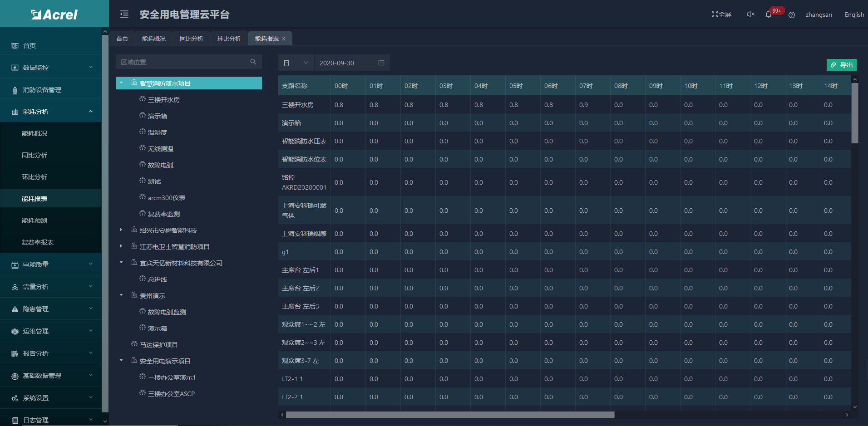Open the 日 period dropdown
Image resolution: width=868 pixels, height=426 pixels.
[x=296, y=63]
